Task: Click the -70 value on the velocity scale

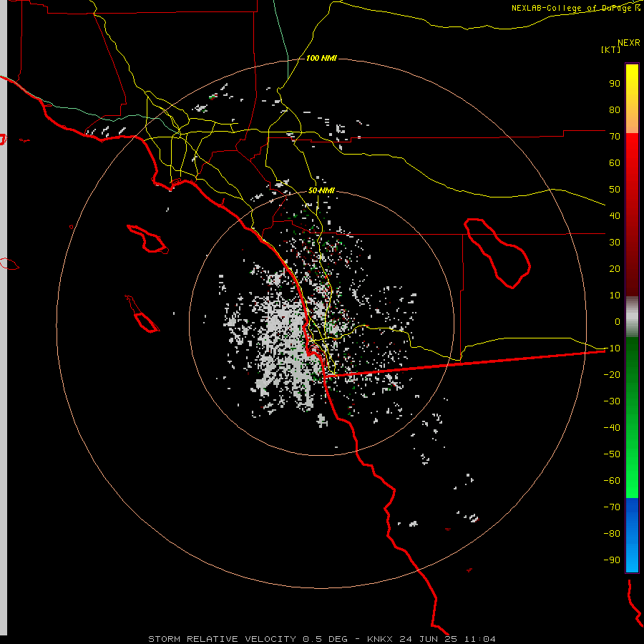Action: (612, 507)
